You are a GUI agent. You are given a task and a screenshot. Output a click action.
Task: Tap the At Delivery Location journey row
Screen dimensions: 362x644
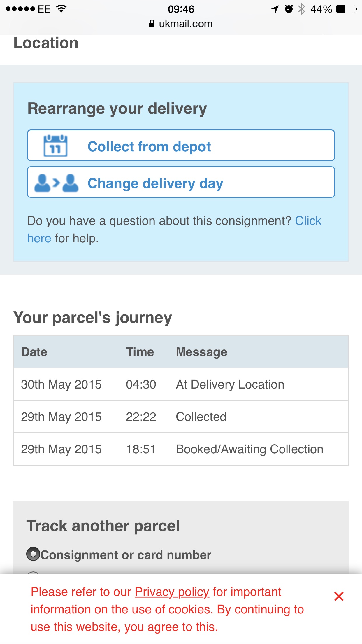point(181,384)
